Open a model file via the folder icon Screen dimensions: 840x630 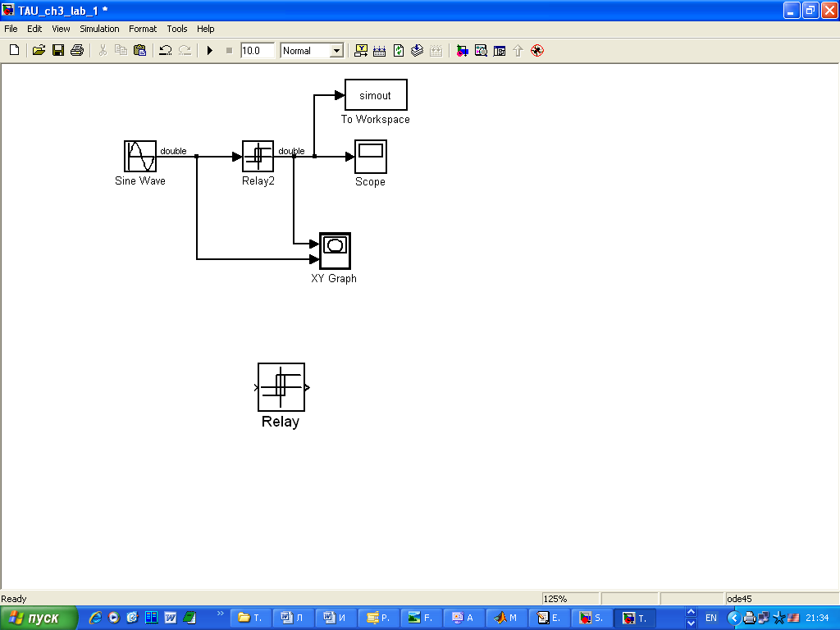click(x=39, y=50)
